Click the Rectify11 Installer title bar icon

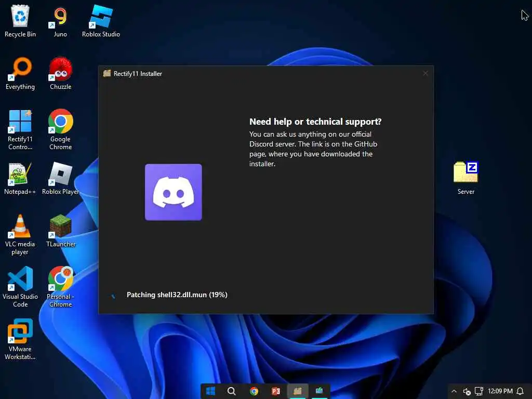coord(107,73)
